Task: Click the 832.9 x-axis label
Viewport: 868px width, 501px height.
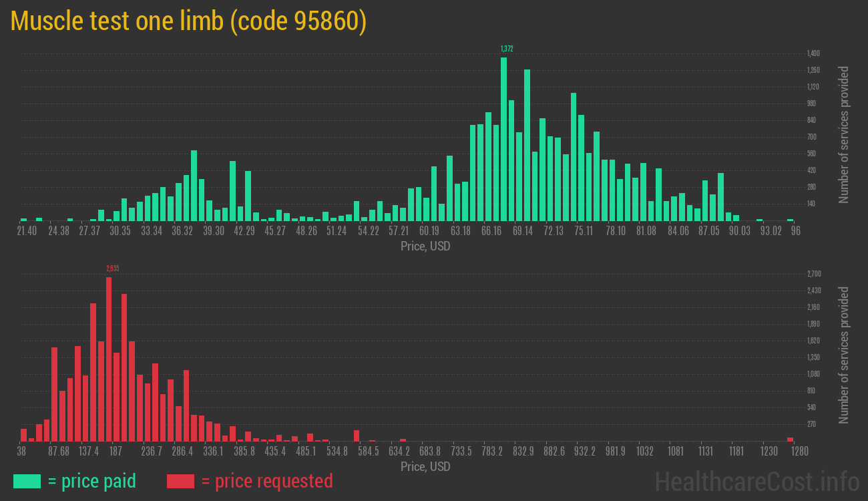Action: pos(523,452)
